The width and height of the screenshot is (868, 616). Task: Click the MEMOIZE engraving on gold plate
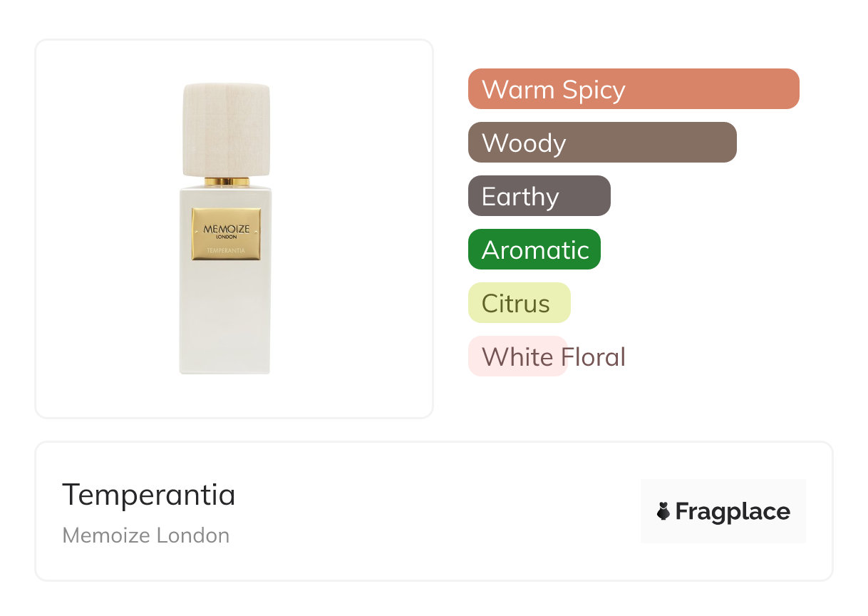click(226, 229)
